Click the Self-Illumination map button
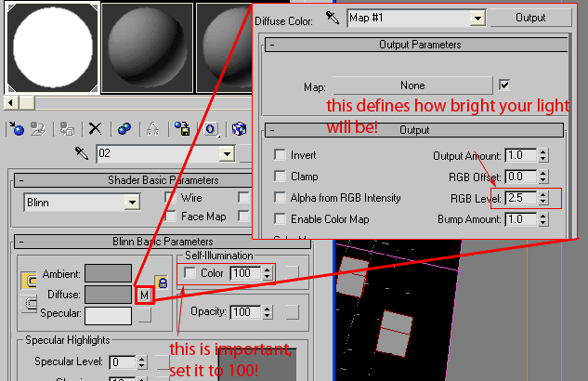588x381 pixels. pyautogui.click(x=292, y=273)
